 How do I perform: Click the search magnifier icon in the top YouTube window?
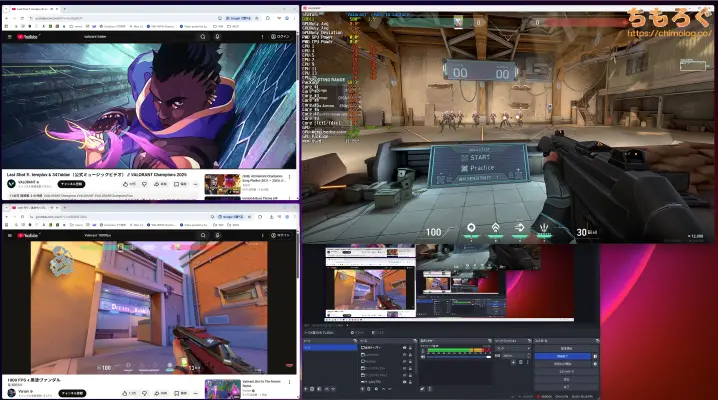pos(201,36)
